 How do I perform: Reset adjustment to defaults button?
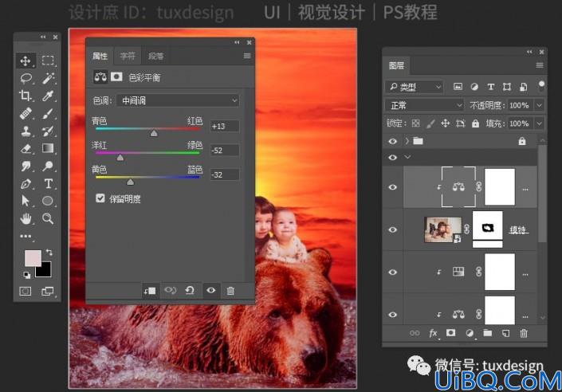(190, 290)
